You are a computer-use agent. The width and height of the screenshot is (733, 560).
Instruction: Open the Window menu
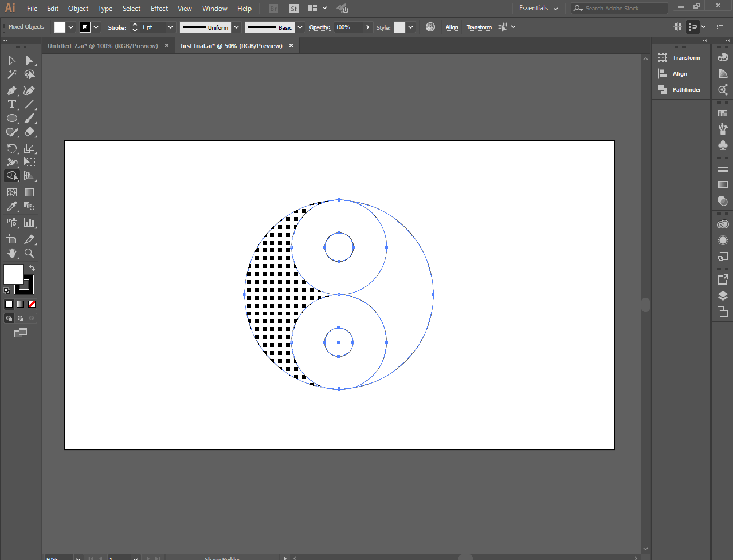click(215, 9)
